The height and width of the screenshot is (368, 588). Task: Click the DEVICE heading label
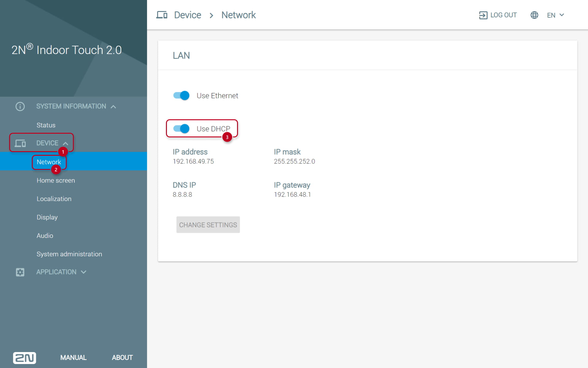[x=47, y=143]
